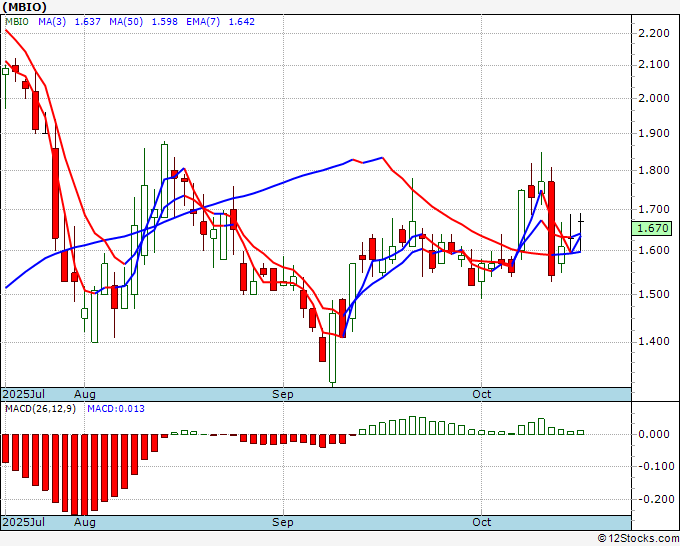Click the 2.100 price axis label
The width and height of the screenshot is (680, 546).
coord(654,65)
